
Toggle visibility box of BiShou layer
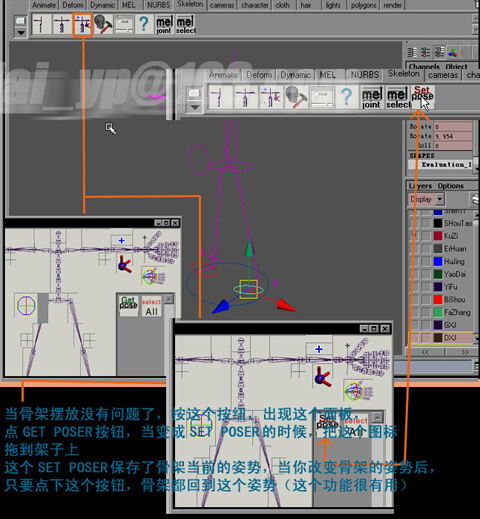(x=413, y=300)
